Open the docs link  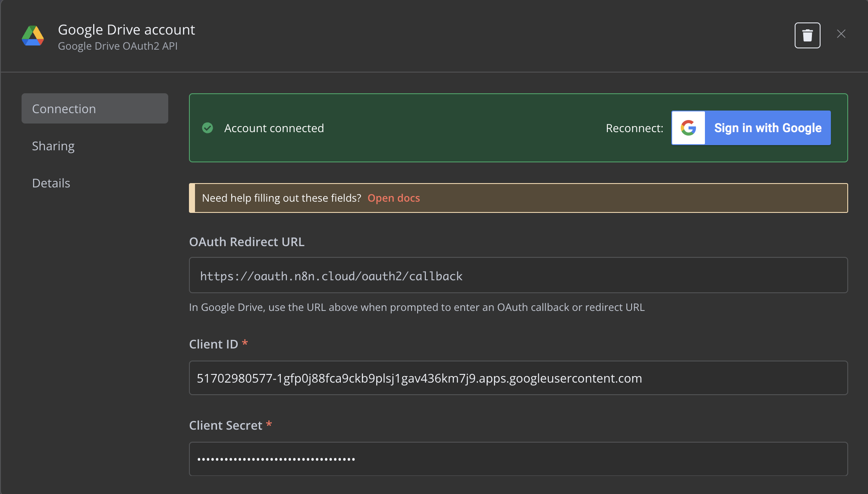coord(393,198)
